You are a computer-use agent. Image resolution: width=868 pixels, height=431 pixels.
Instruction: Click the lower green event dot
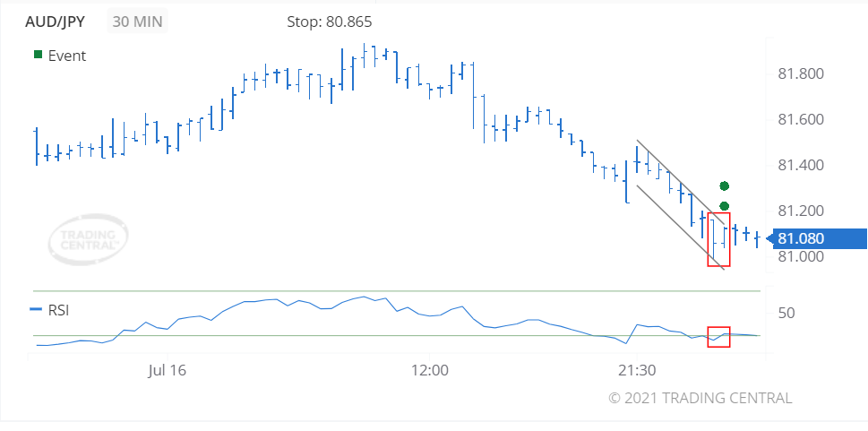tap(724, 206)
